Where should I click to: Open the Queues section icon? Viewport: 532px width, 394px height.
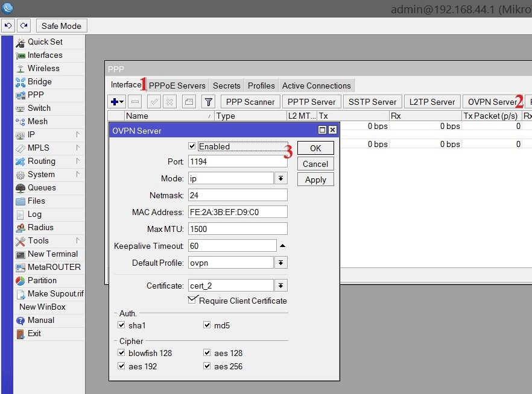click(21, 188)
